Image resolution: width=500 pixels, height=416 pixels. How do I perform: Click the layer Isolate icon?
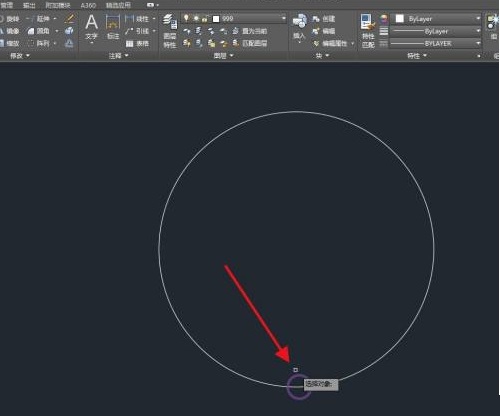pyautogui.click(x=199, y=31)
